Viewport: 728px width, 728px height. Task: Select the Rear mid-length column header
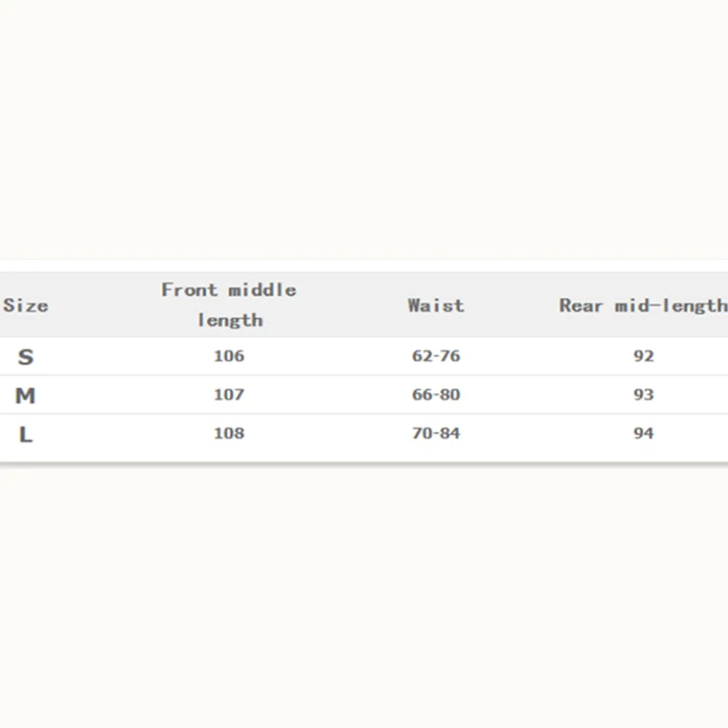642,306
